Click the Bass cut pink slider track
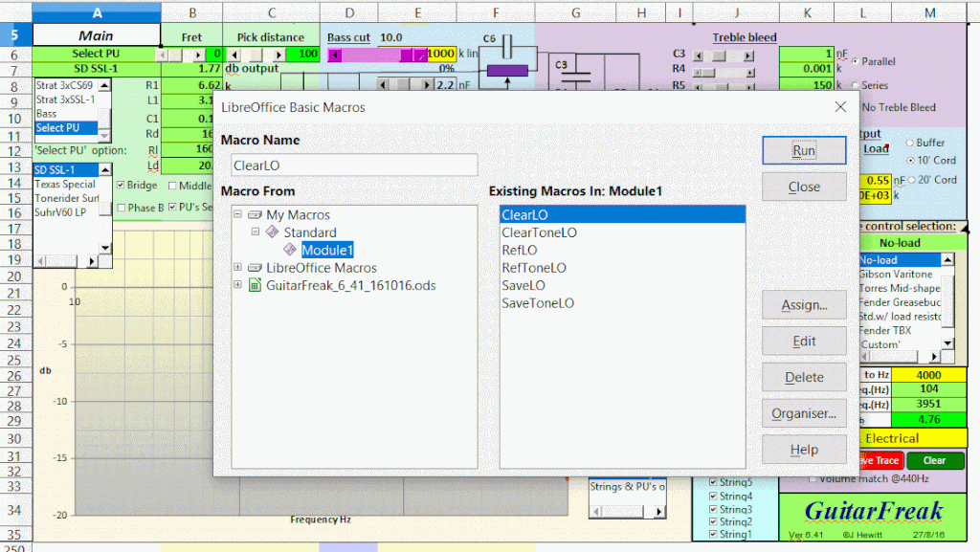980x552 pixels. coord(372,55)
